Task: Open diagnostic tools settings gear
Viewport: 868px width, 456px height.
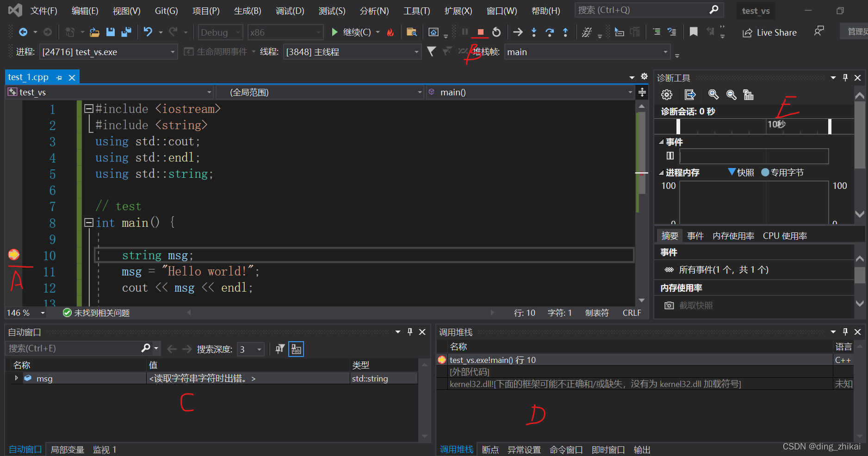Action: [667, 95]
